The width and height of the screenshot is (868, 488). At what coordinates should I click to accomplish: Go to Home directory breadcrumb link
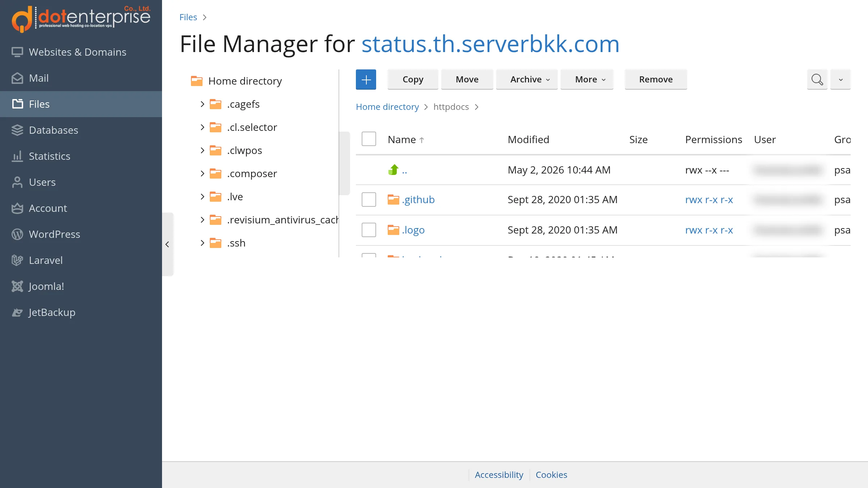tap(387, 107)
